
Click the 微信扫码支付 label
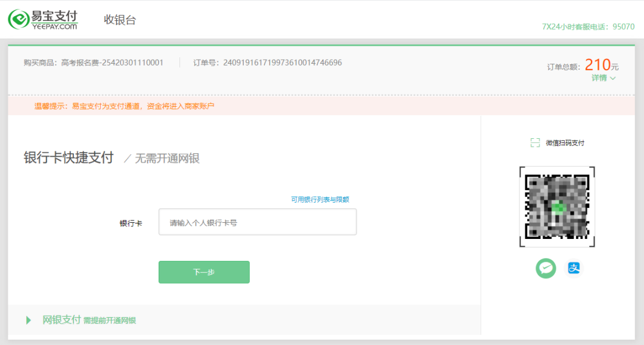click(565, 143)
